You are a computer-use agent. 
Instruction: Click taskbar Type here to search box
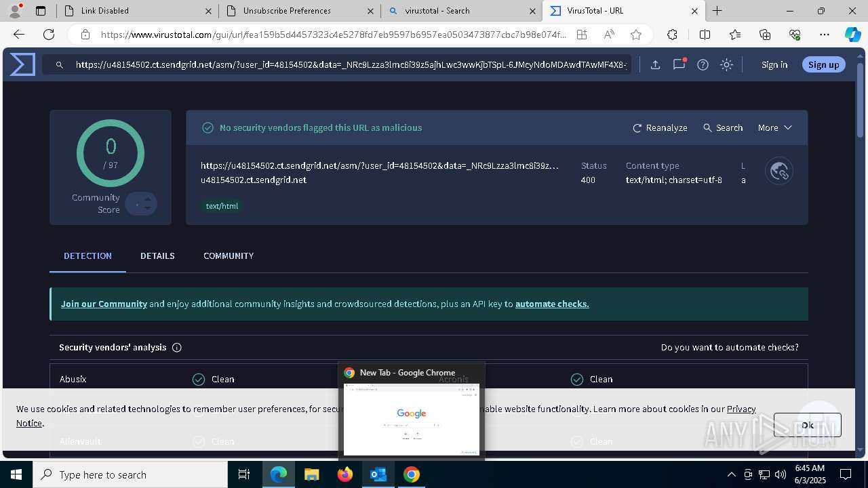click(130, 474)
